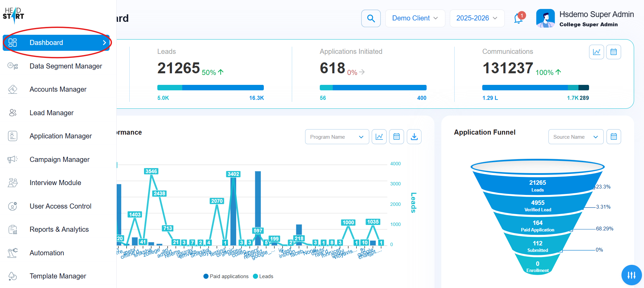The width and height of the screenshot is (644, 288).
Task: Open the floating filter settings button
Action: [x=631, y=275]
